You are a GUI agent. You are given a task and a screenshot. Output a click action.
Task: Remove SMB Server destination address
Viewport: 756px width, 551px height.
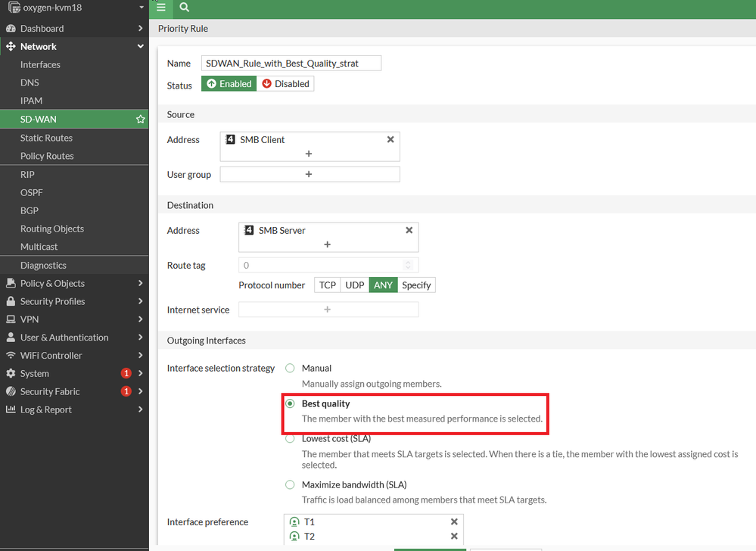coord(409,230)
